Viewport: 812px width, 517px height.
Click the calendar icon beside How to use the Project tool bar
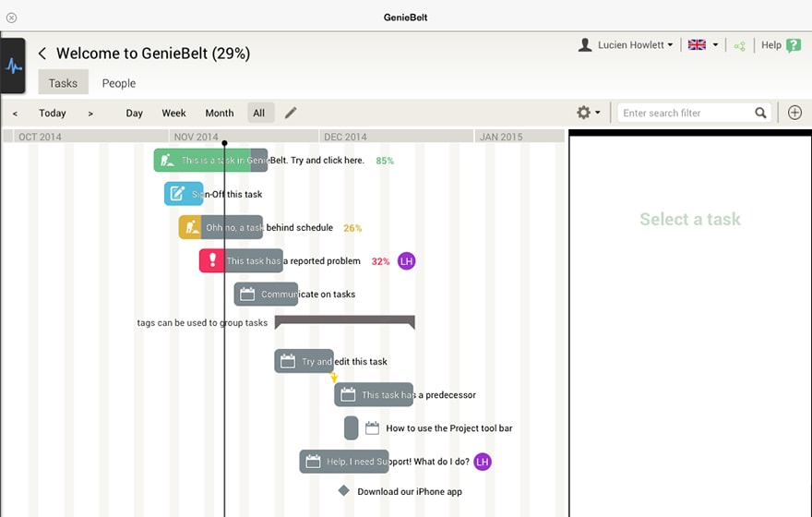372,427
